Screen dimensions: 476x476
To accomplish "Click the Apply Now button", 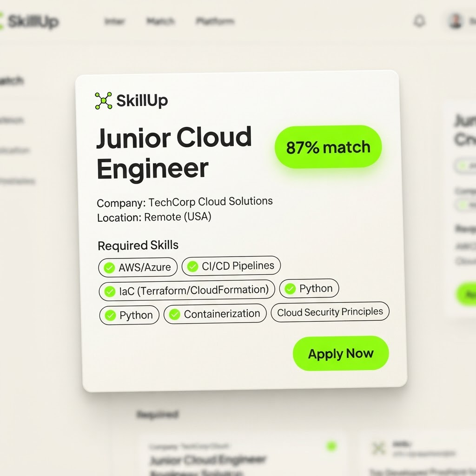I will pos(341,353).
